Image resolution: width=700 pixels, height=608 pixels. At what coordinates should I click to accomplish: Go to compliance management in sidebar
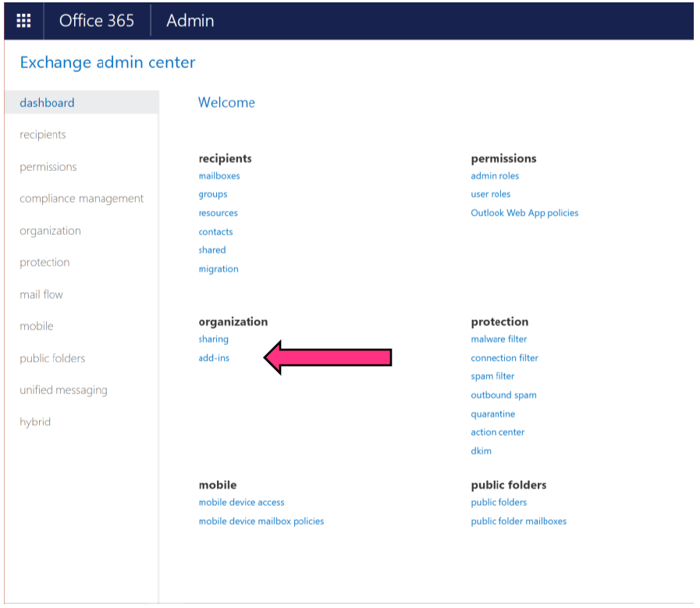(81, 198)
